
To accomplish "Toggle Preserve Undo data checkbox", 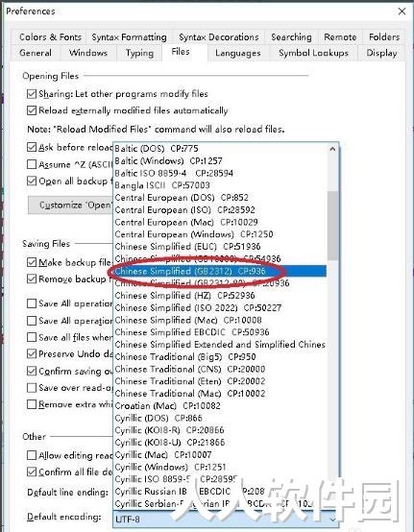I will point(32,354).
